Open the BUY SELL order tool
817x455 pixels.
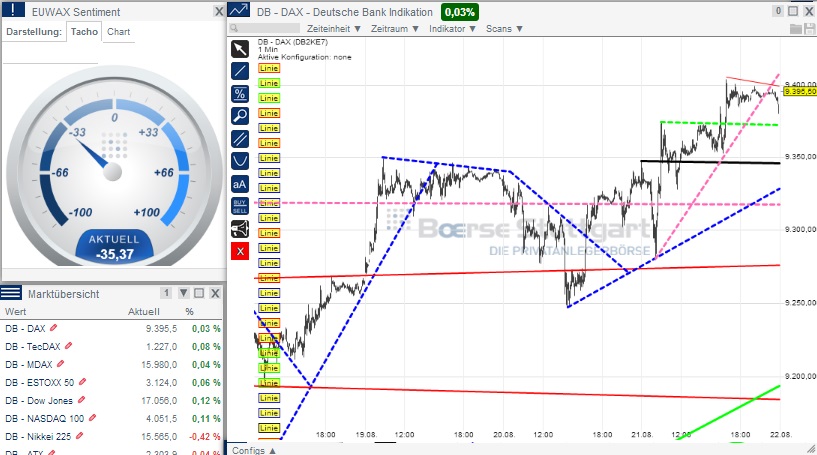coord(240,206)
